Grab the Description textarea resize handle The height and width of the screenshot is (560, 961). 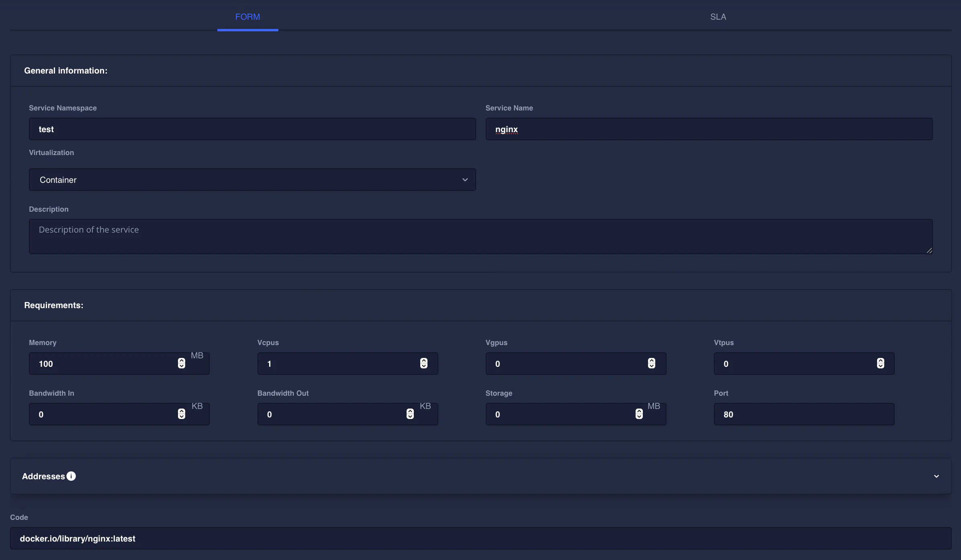coord(929,251)
